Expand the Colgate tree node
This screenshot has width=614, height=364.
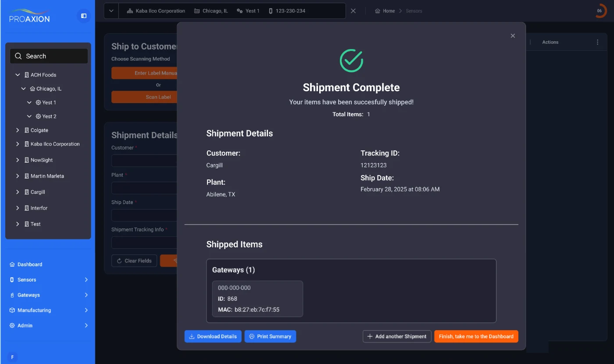[18, 130]
